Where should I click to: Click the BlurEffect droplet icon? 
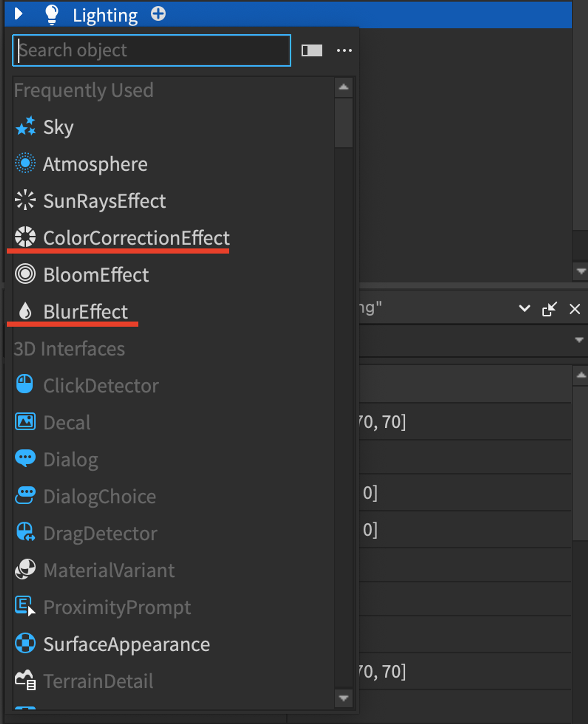click(x=25, y=311)
